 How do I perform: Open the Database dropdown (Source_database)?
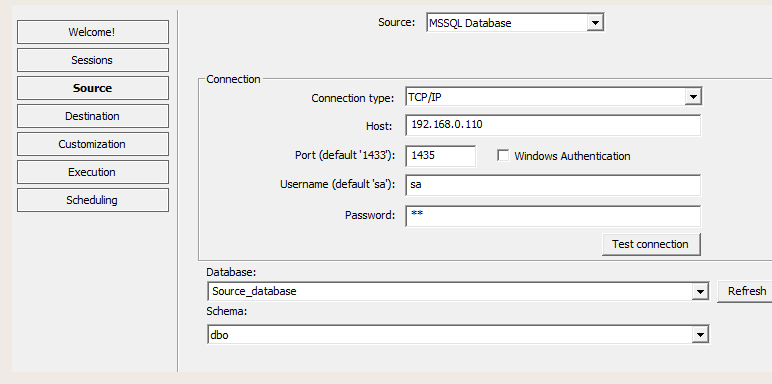[x=458, y=291]
